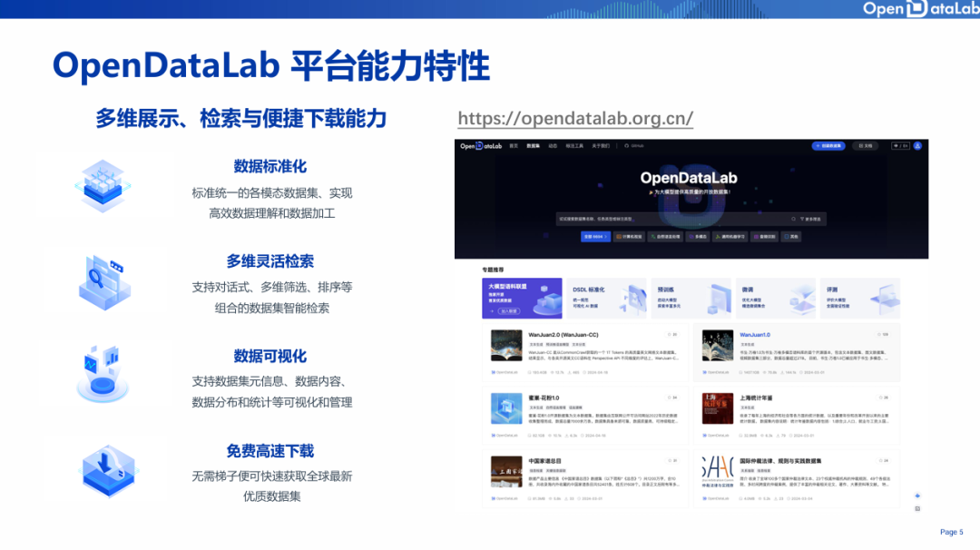Click the 数据标准化 cube icon
This screenshot has height=550, width=980.
[x=103, y=186]
